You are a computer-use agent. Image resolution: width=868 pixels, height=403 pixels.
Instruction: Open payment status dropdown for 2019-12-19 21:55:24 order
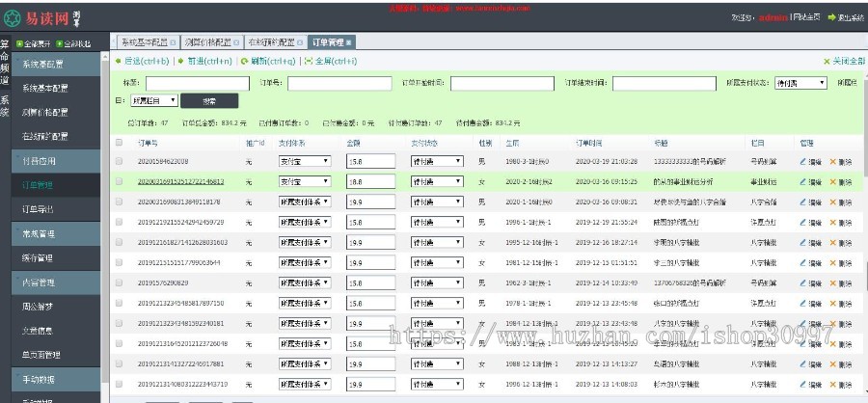pyautogui.click(x=437, y=222)
